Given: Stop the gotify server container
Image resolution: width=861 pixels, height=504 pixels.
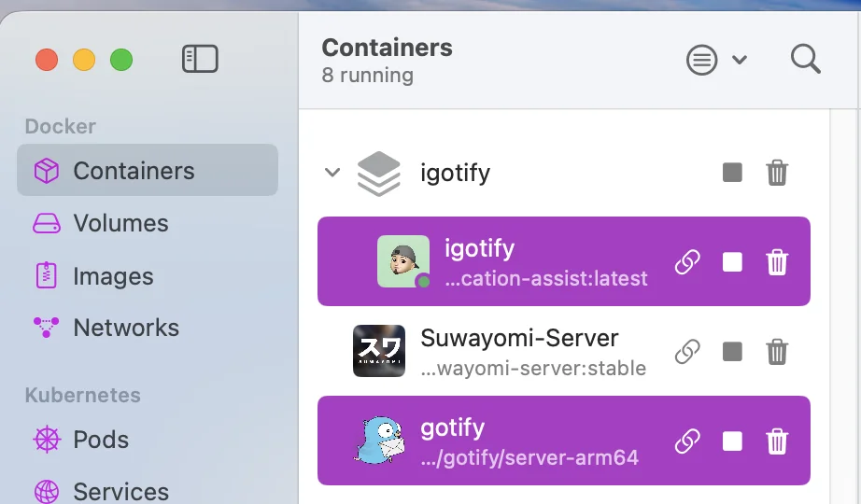Looking at the screenshot, I should click(x=732, y=441).
